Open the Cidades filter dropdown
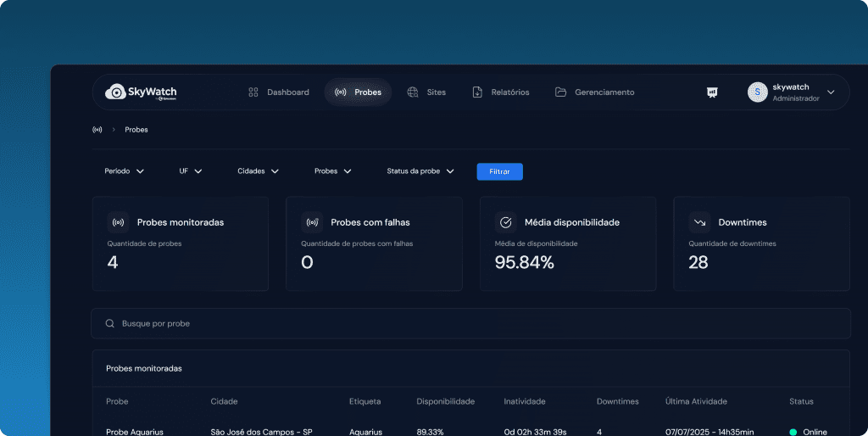This screenshot has width=868, height=436. 258,171
